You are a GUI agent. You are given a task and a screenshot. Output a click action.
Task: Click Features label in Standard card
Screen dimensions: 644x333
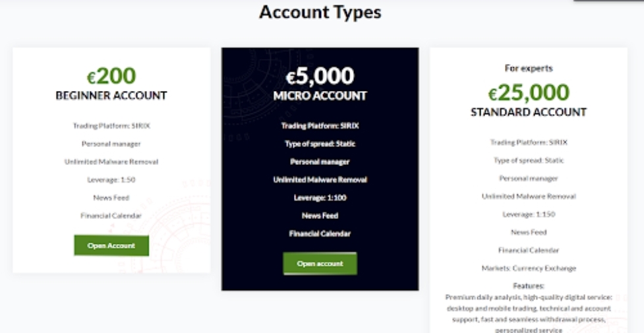[x=529, y=286]
